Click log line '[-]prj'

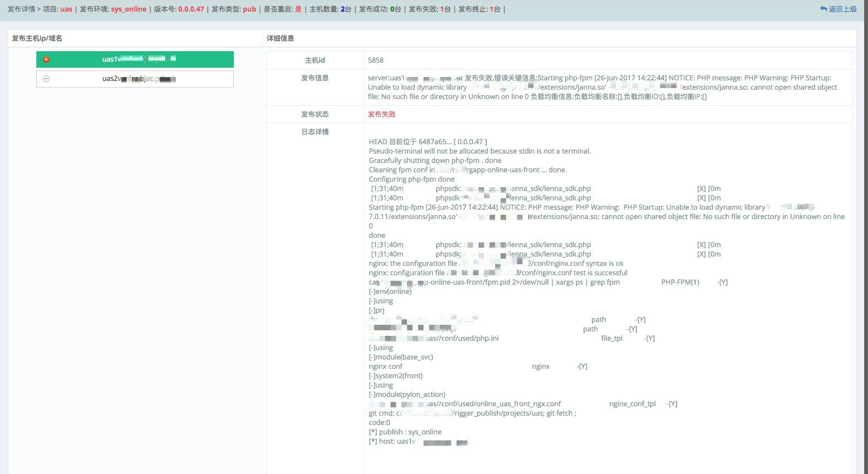[376, 310]
